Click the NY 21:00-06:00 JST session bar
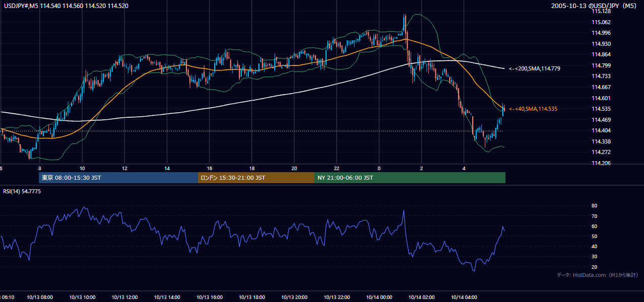644x302 pixels. pyautogui.click(x=410, y=178)
